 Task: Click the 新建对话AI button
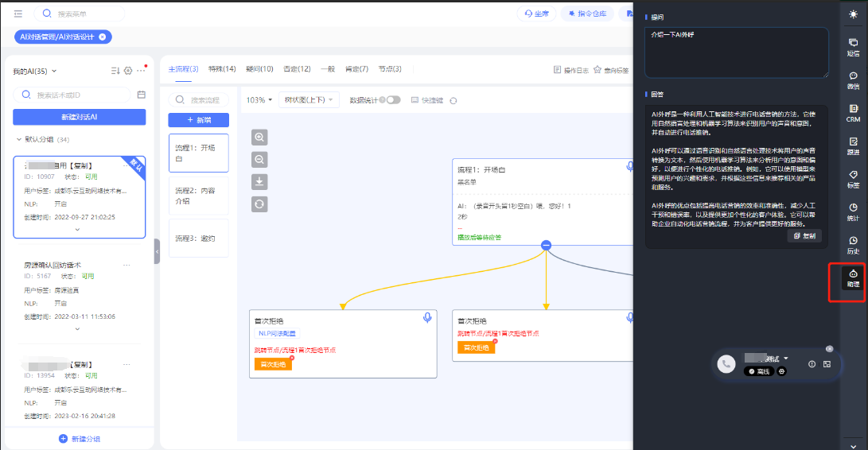pos(79,117)
